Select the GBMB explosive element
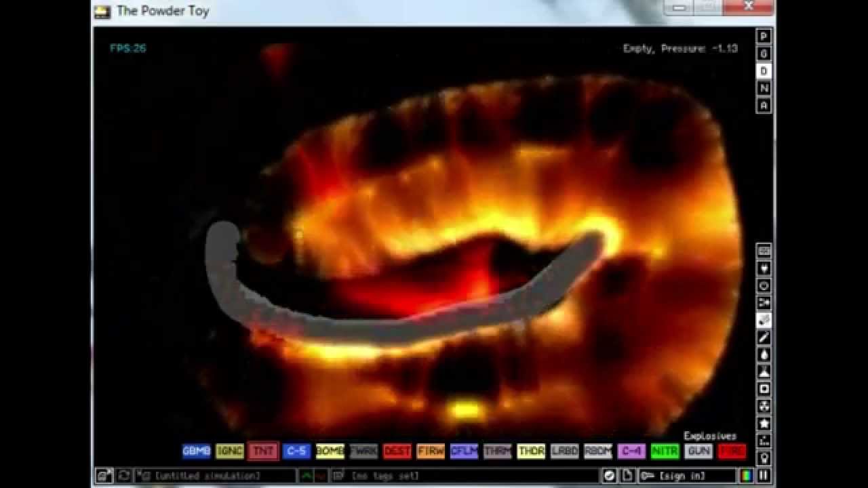This screenshot has width=868, height=488. click(197, 451)
